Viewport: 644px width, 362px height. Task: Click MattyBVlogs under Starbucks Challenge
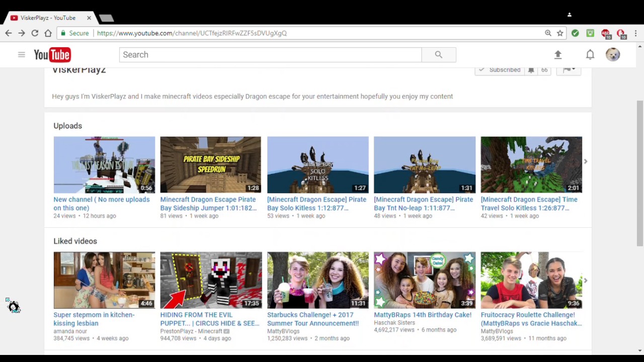point(283,331)
